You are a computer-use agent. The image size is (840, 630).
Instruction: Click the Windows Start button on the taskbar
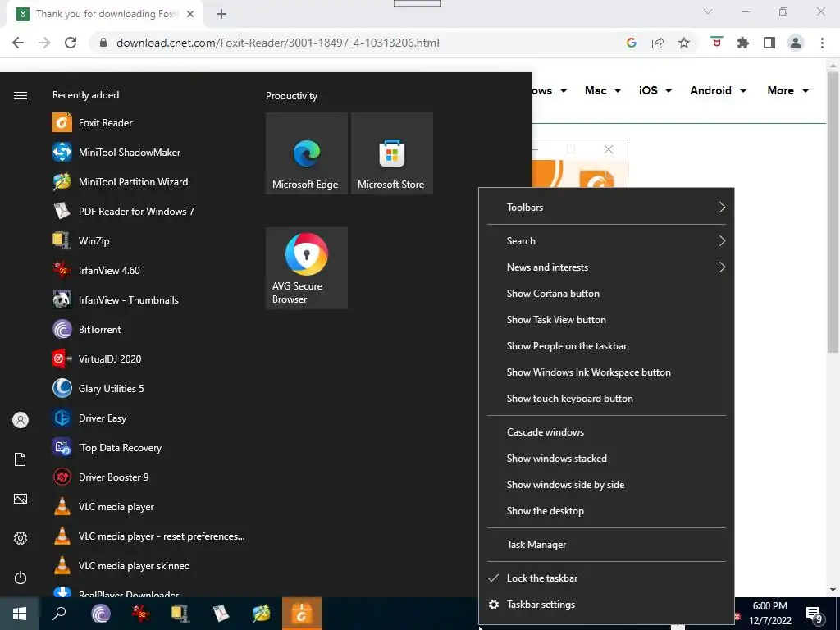point(20,614)
